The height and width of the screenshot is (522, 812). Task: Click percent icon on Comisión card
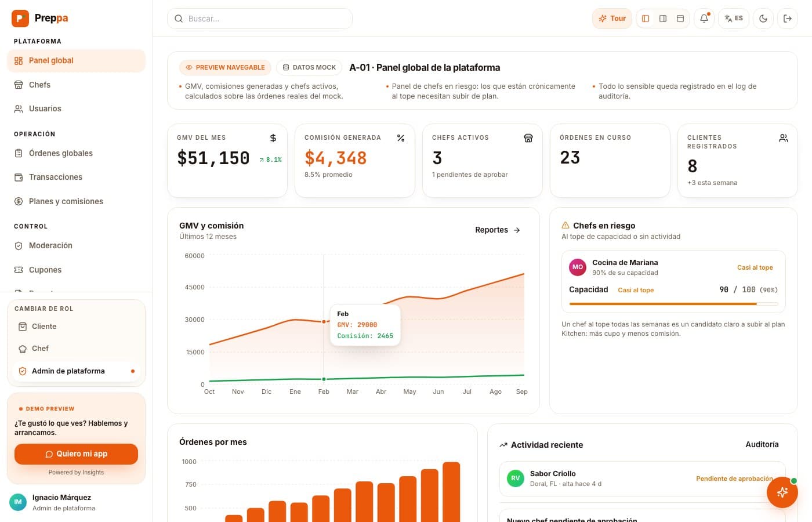click(401, 138)
